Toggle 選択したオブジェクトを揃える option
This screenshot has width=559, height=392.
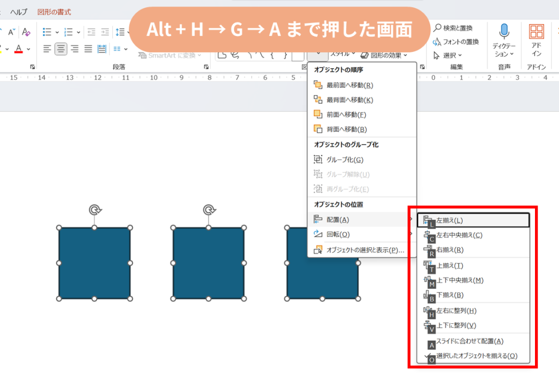click(x=476, y=356)
